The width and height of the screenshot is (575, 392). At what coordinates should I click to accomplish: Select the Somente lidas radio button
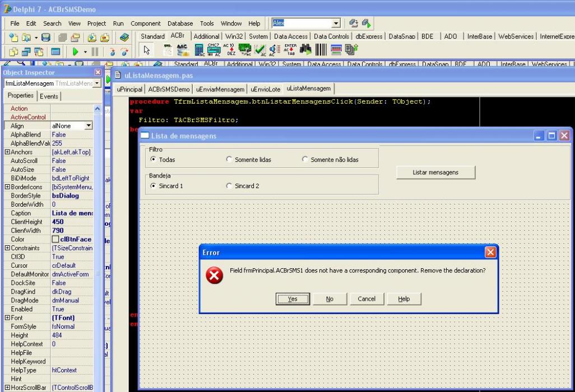[x=229, y=160]
